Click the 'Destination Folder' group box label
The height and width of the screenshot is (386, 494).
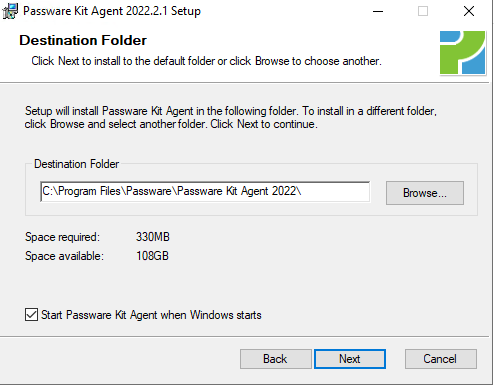coord(76,164)
